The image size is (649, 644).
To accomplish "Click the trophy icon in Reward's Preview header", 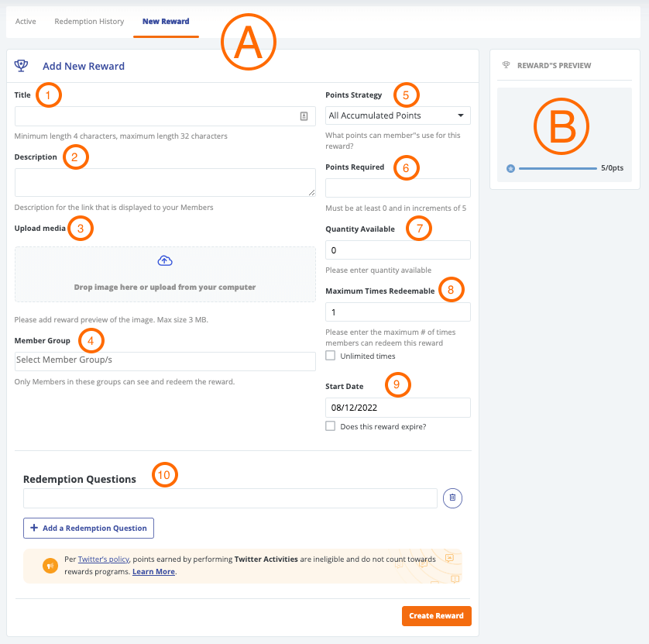I will point(506,65).
